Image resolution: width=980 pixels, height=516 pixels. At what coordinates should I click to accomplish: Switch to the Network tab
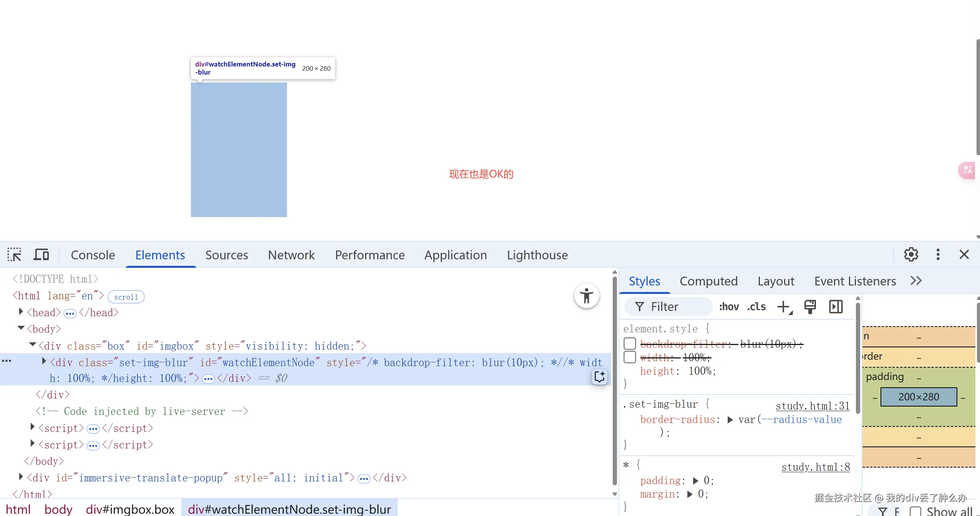(291, 255)
